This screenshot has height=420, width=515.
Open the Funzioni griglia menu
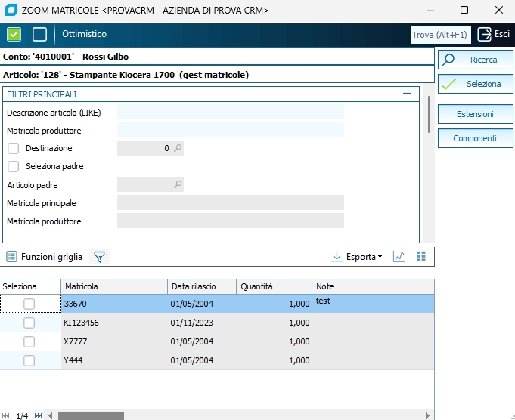[x=44, y=257]
